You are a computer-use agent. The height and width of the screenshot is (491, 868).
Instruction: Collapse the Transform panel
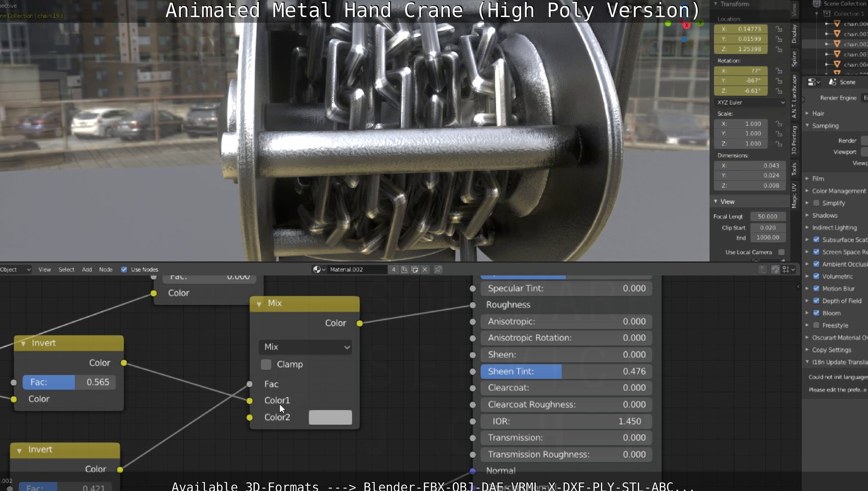[x=715, y=4]
